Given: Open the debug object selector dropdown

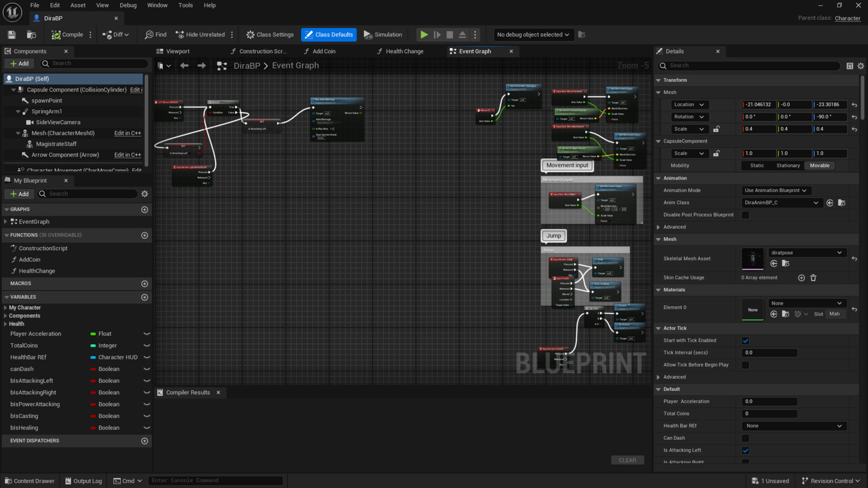Looking at the screenshot, I should pyautogui.click(x=533, y=35).
